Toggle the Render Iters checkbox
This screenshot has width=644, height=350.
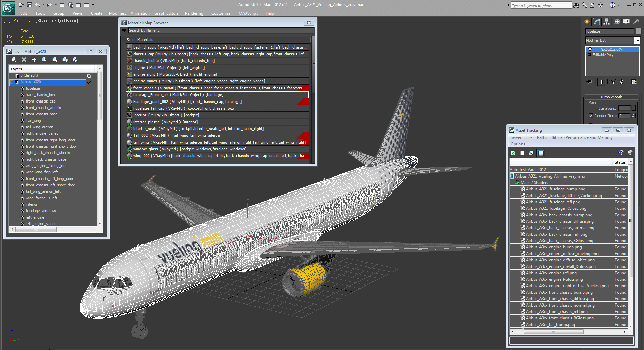591,116
